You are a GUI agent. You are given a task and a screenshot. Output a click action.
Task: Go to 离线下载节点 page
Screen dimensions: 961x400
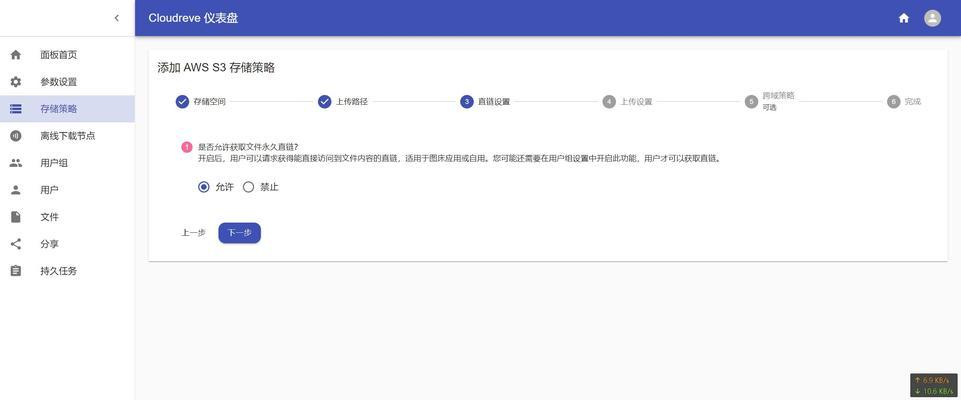(67, 135)
